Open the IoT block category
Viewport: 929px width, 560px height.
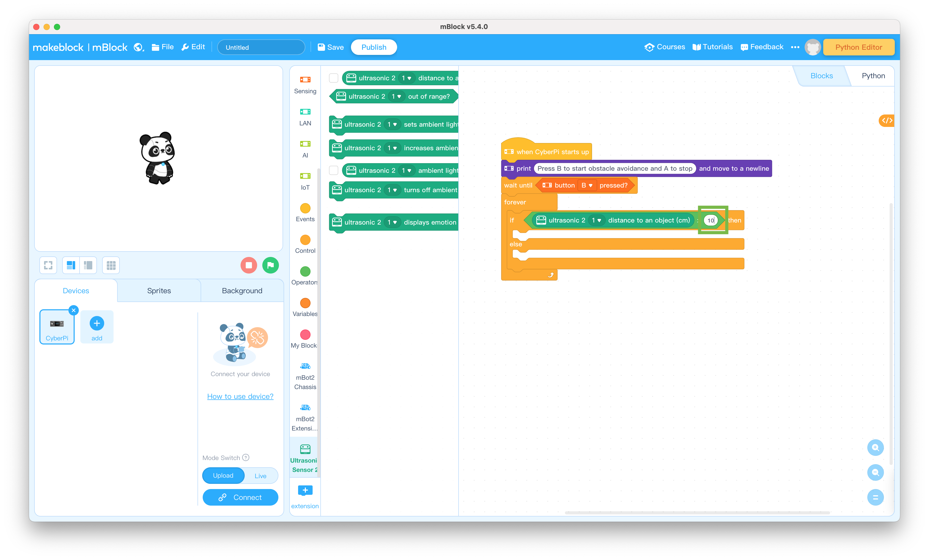305,181
